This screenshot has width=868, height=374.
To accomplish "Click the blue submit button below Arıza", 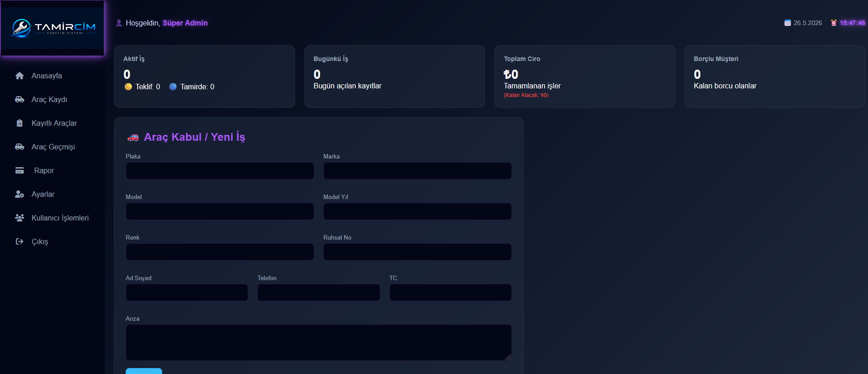I will (x=144, y=371).
